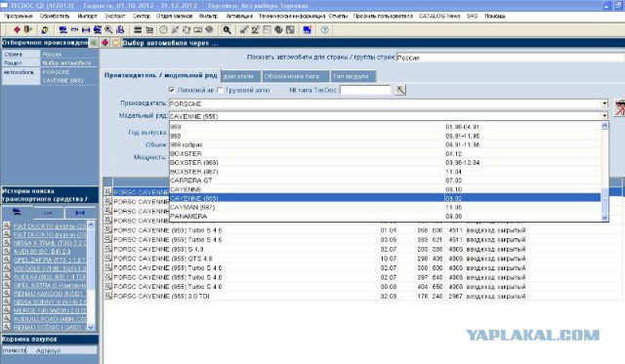Click the exit door toolbar icon
The height and width of the screenshot is (364, 625).
(27, 30)
